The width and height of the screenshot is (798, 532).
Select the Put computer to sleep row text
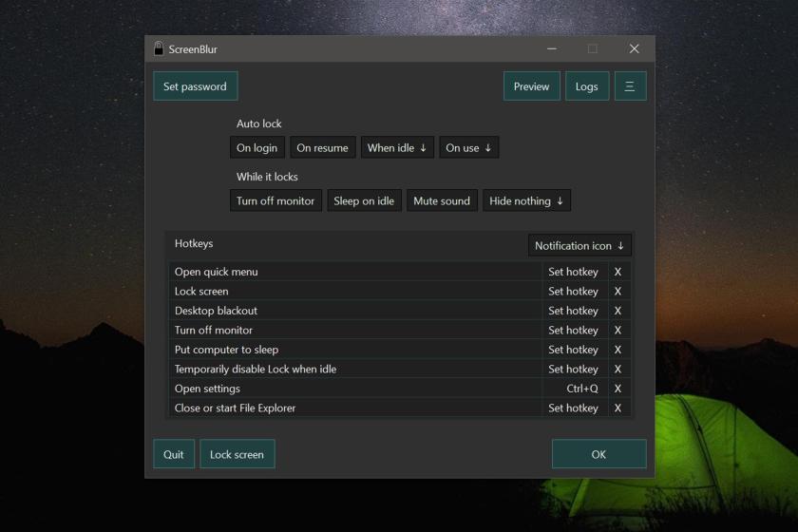226,350
